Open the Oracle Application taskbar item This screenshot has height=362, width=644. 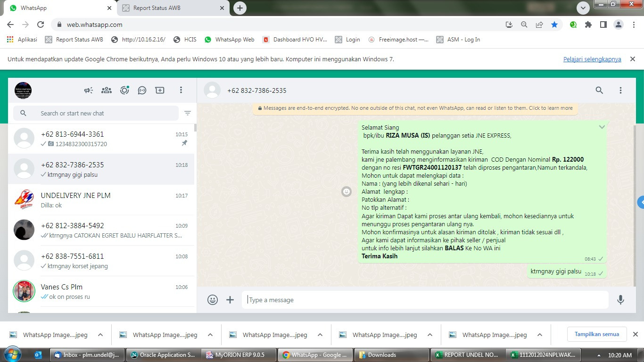165,355
